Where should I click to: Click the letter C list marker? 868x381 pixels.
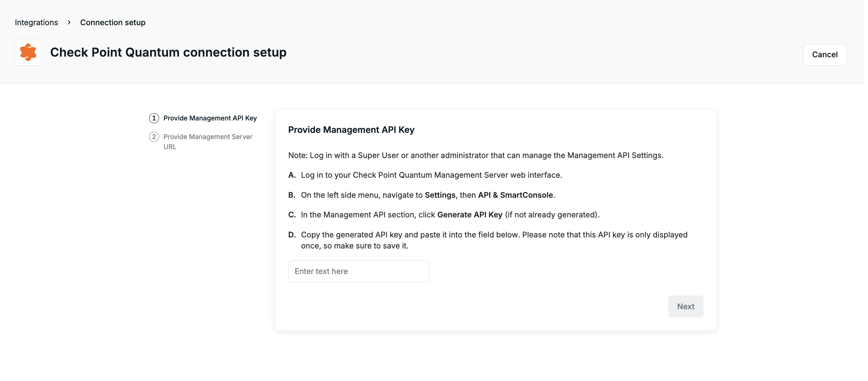pyautogui.click(x=292, y=215)
